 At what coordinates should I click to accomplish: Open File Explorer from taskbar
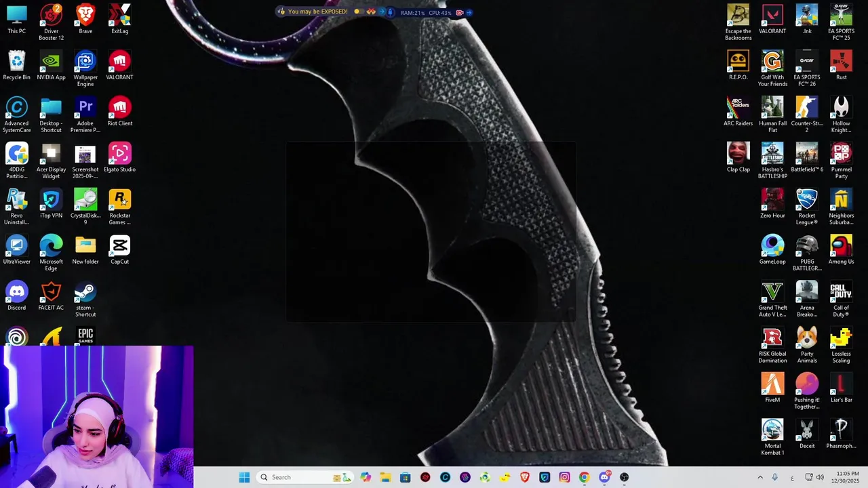pyautogui.click(x=385, y=477)
